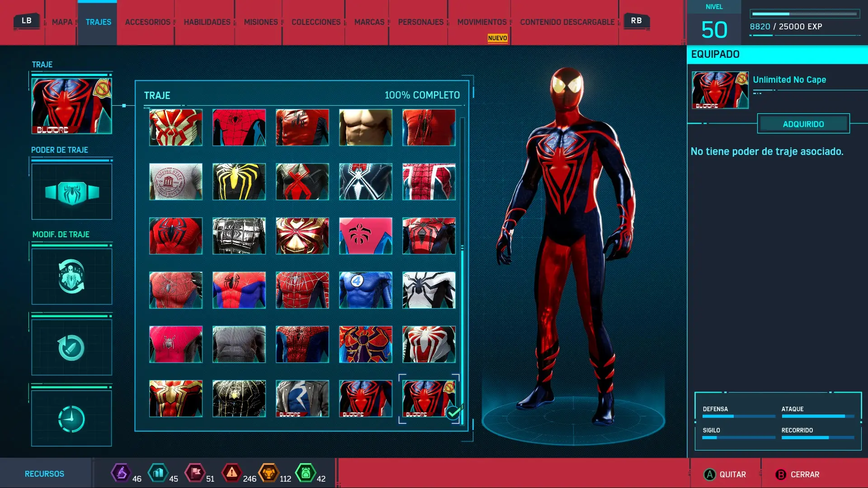
Task: Switch to the MAPA tab
Action: [62, 22]
